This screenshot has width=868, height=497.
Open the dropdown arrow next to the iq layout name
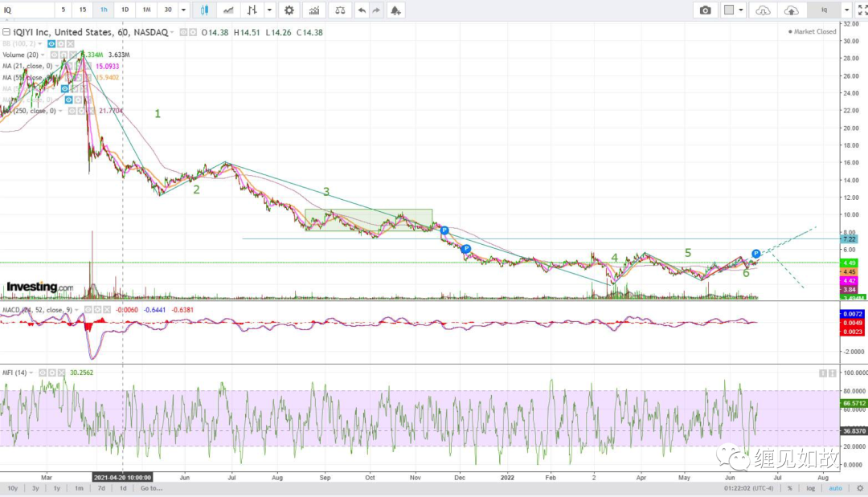click(x=846, y=10)
